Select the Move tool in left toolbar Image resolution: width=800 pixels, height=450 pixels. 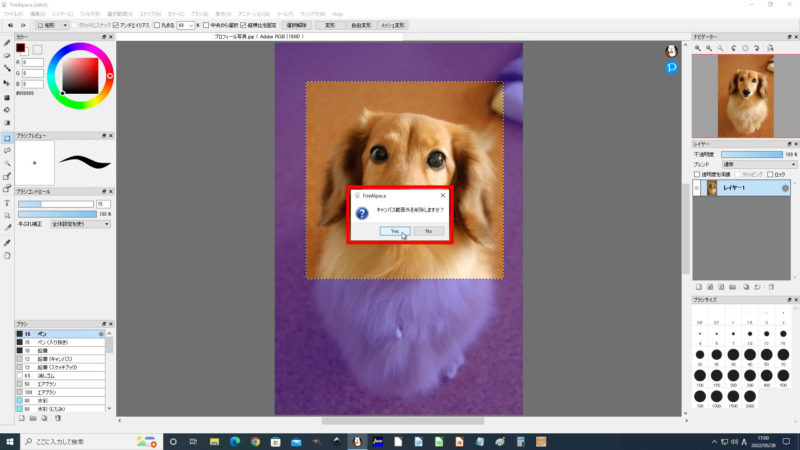click(7, 83)
